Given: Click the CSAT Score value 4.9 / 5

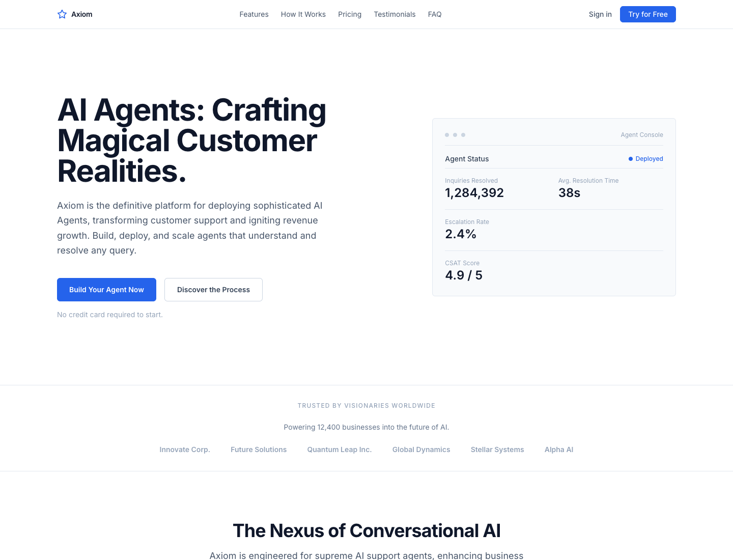Looking at the screenshot, I should (464, 275).
